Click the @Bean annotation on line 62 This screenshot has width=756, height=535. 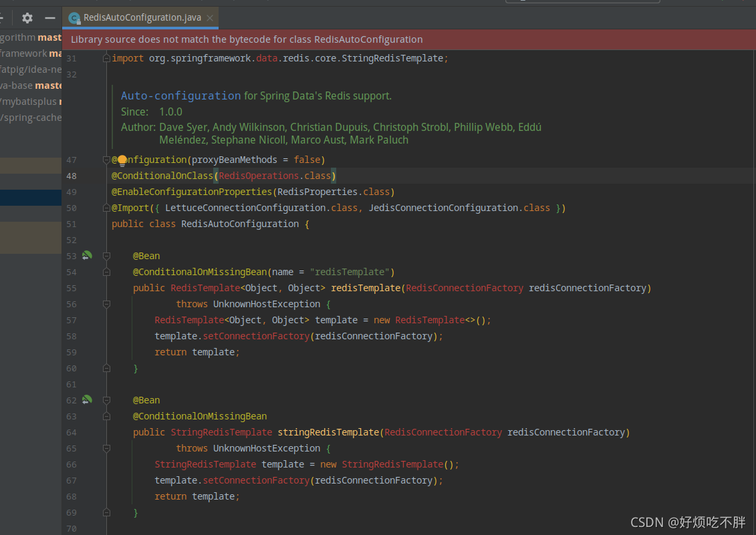[x=146, y=400]
